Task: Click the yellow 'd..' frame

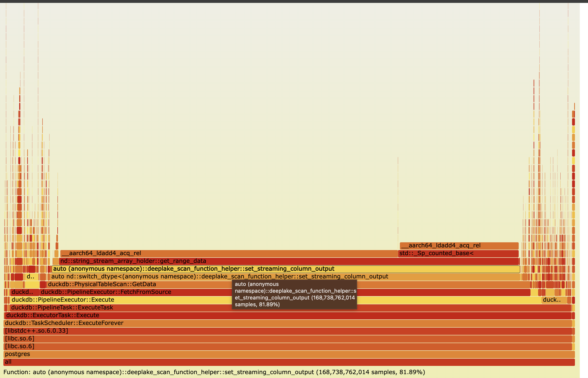Action: click(31, 277)
